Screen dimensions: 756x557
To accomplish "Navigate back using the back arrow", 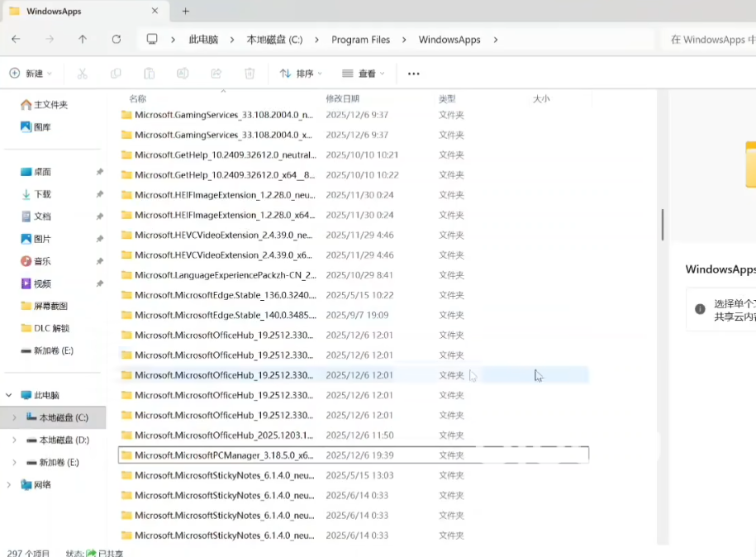I will click(x=16, y=39).
